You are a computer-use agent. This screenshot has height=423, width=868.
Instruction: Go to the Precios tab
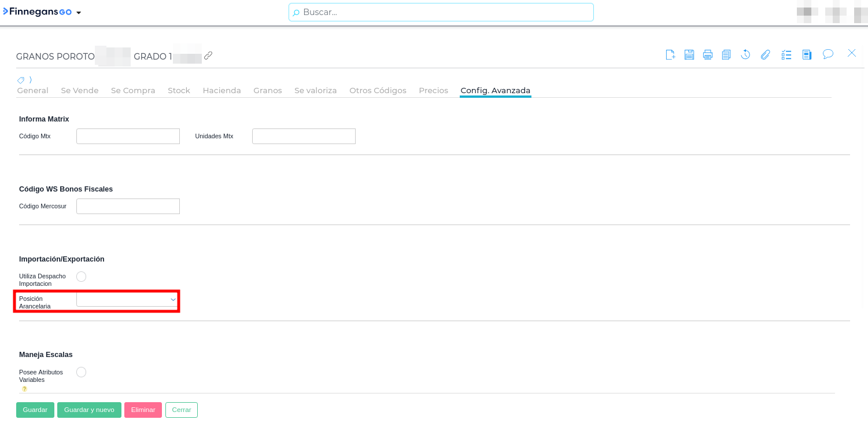tap(433, 91)
